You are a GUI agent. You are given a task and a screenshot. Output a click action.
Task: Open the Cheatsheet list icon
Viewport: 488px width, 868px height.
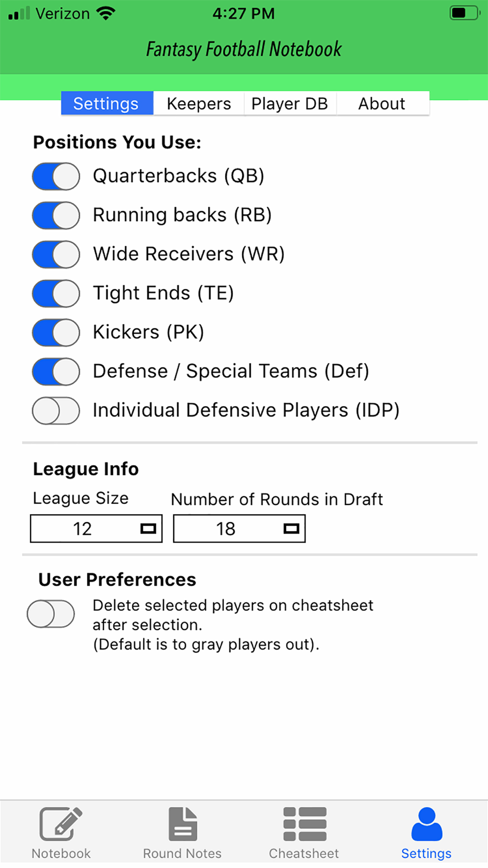tap(305, 824)
